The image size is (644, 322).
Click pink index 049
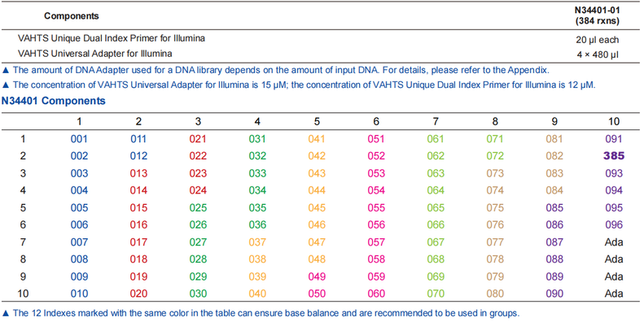tap(317, 276)
